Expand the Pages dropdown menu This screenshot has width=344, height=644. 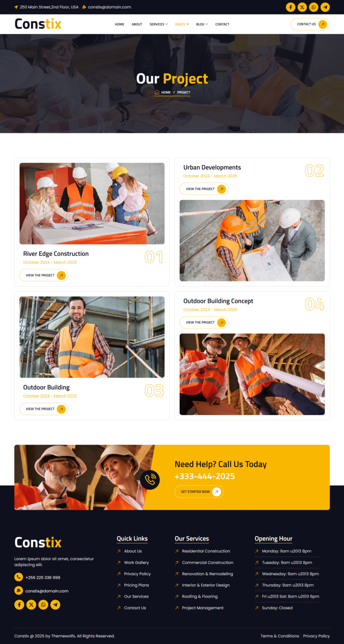182,24
